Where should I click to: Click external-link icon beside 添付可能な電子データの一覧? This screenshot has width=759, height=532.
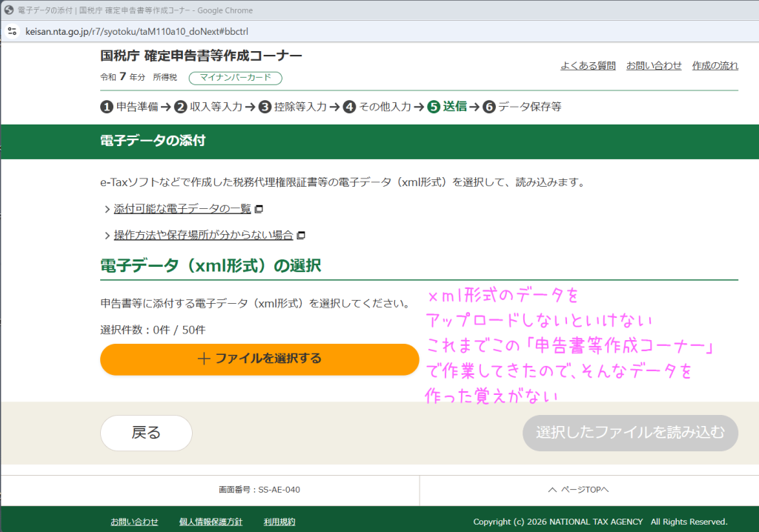[x=259, y=209]
